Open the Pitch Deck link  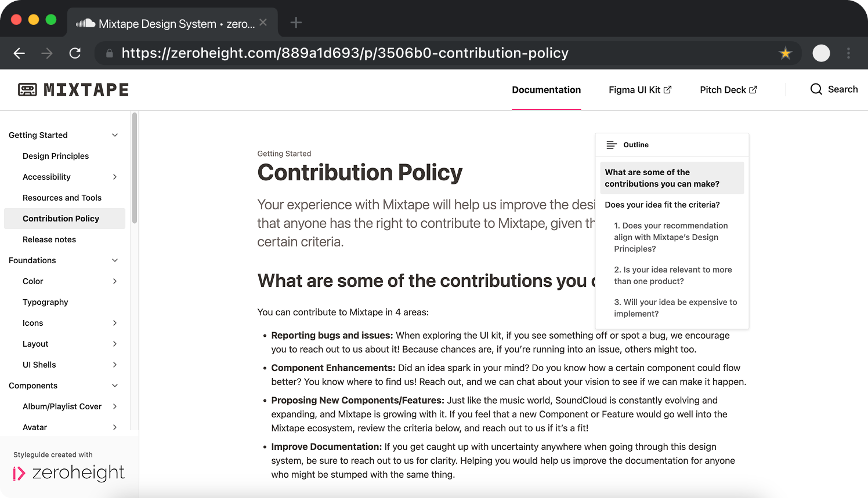(x=728, y=90)
